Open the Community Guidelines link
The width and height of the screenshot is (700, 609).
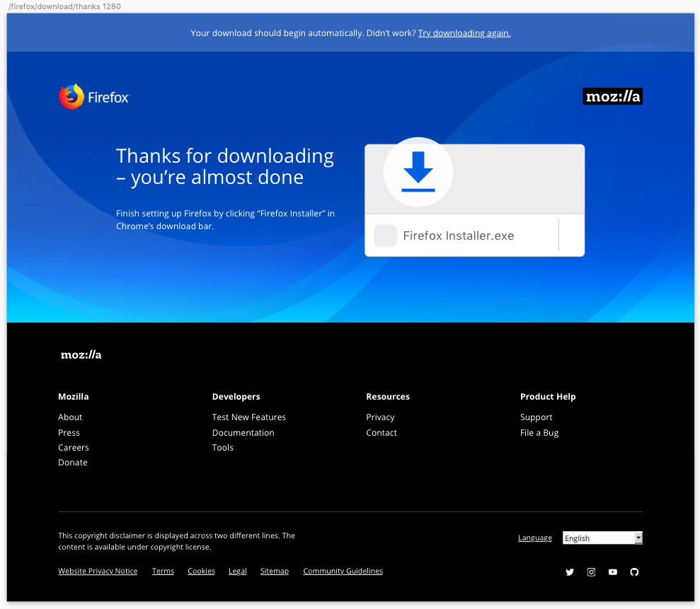(x=343, y=571)
